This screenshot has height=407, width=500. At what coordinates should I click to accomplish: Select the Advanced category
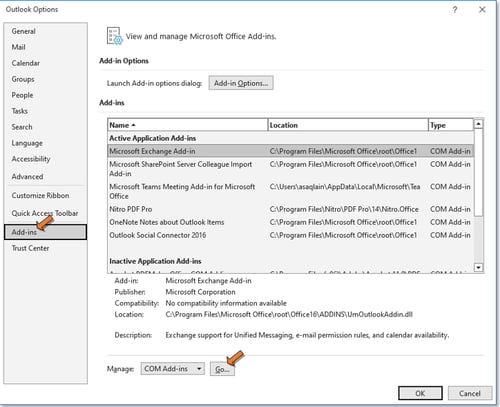(27, 177)
